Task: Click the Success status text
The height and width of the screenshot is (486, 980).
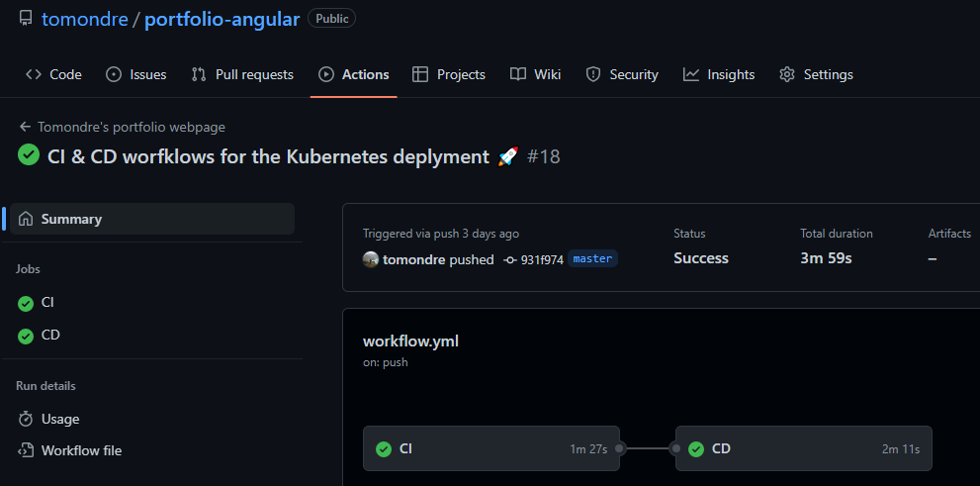Action: point(700,258)
